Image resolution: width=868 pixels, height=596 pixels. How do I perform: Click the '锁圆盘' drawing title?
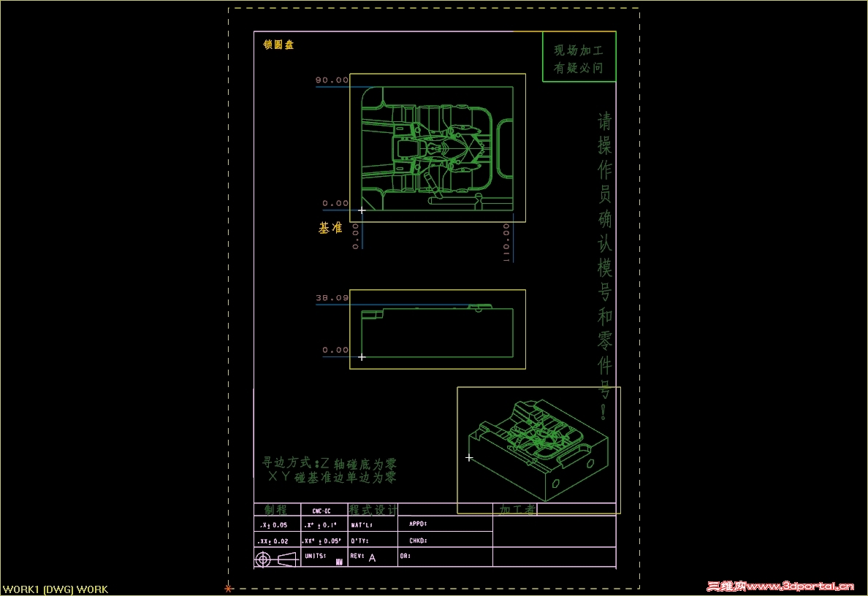pyautogui.click(x=278, y=45)
